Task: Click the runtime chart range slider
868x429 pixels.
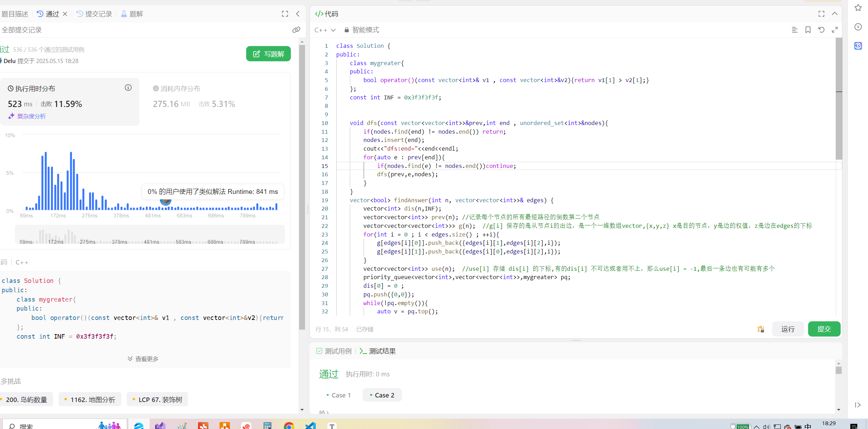Action: pos(150,234)
